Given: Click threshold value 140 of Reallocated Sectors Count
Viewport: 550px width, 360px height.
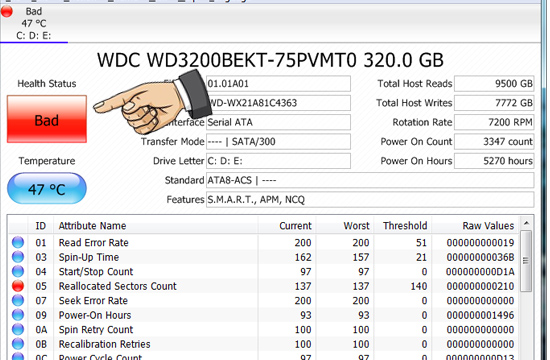Looking at the screenshot, I should (x=419, y=286).
